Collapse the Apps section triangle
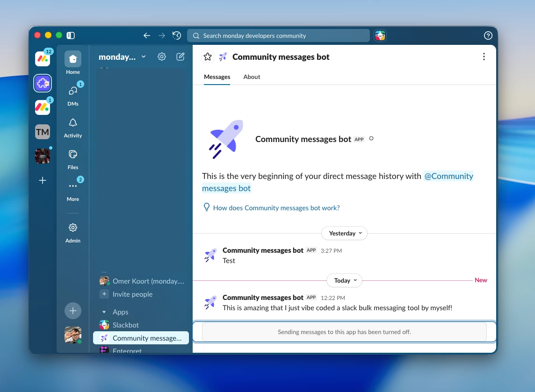The image size is (535, 392). pos(104,312)
